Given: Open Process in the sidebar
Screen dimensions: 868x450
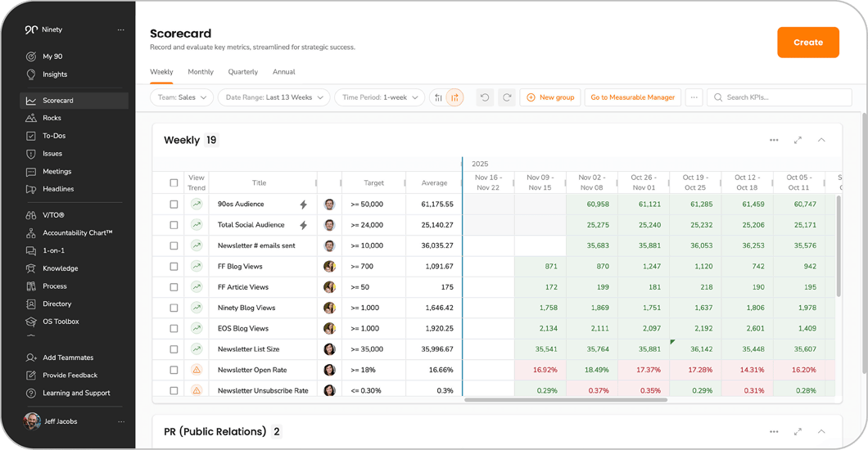Looking at the screenshot, I should click(47, 286).
